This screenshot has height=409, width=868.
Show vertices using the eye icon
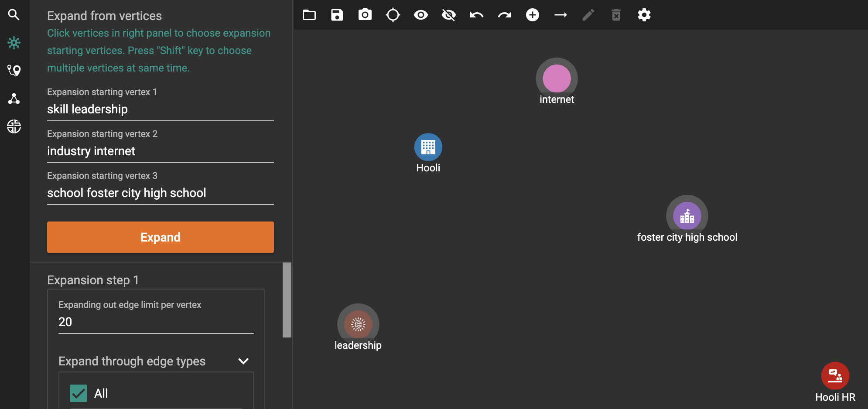pos(421,15)
